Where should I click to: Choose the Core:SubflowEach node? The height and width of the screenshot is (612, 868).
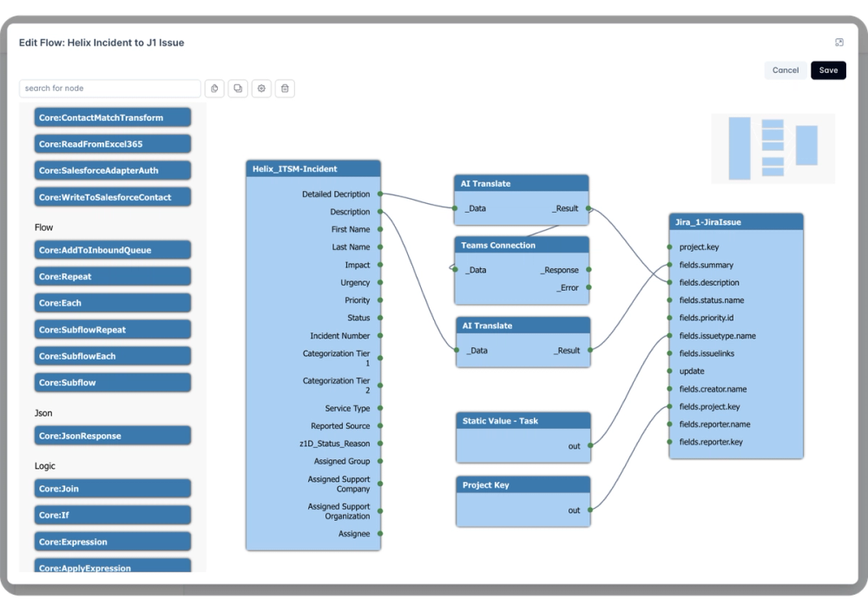coord(112,356)
